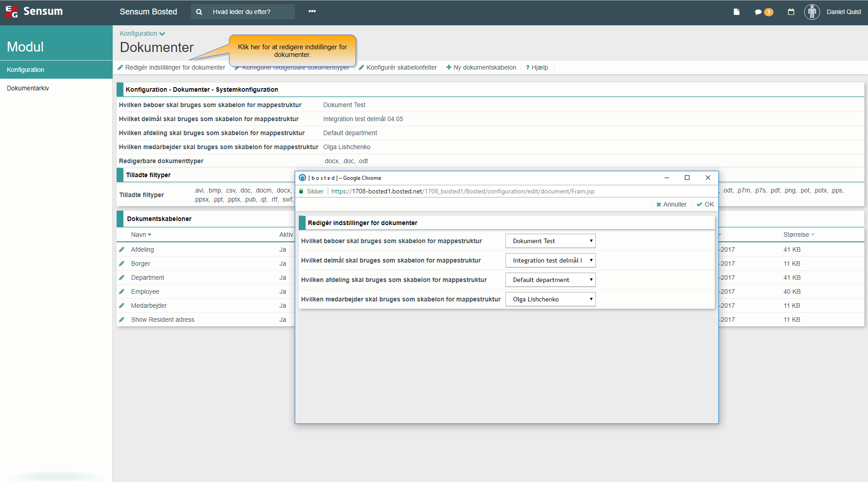The width and height of the screenshot is (868, 484).
Task: Open Hjælp from the toolbar
Action: [x=537, y=67]
